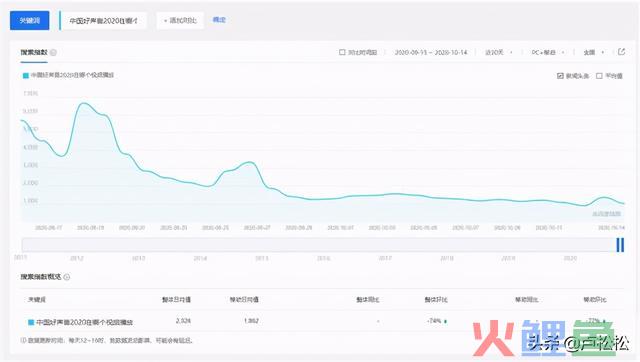The height and width of the screenshot is (362, 640).
Task: Click the 2020-09-27 x-axis date label
Action: (257, 227)
